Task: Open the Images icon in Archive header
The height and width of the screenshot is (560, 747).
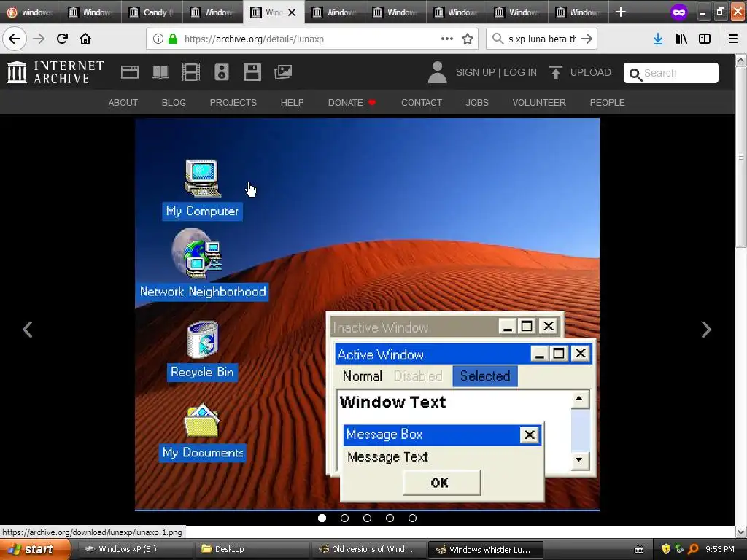Action: point(283,72)
